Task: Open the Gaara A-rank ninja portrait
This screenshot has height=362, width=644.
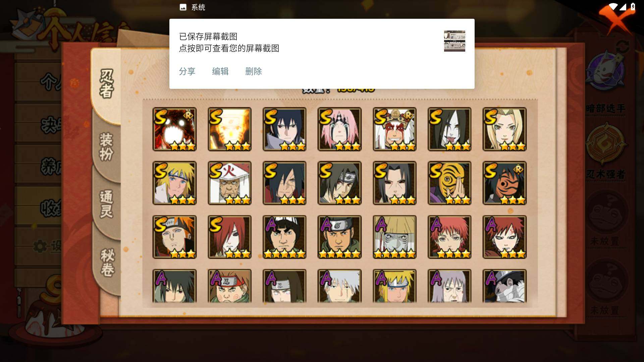Action: (504, 237)
